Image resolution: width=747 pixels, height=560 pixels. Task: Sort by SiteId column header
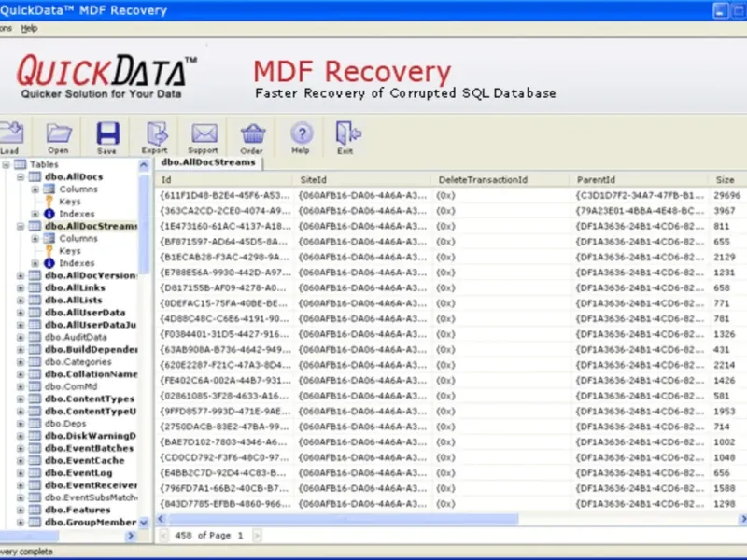coord(362,179)
